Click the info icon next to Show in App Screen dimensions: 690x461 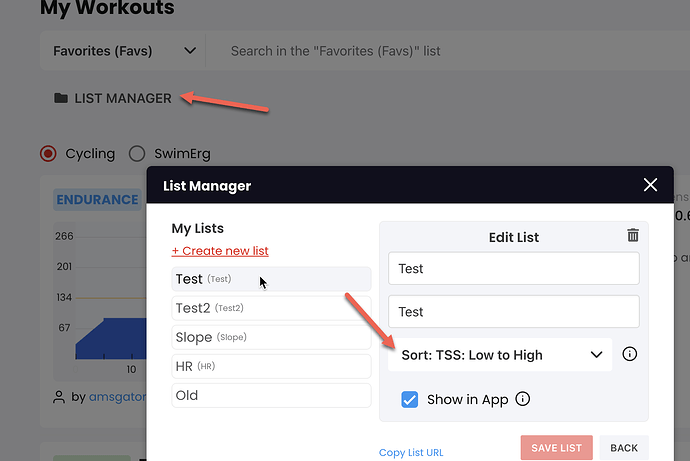click(523, 399)
